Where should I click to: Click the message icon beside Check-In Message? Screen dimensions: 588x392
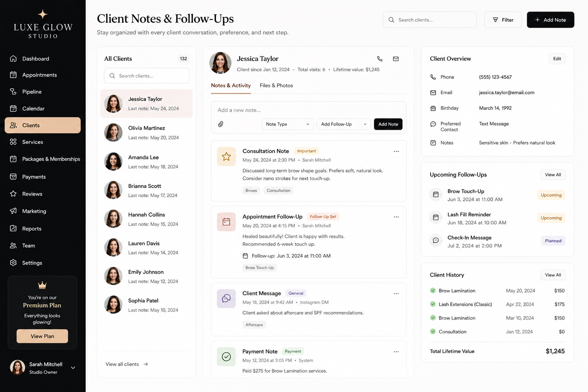pyautogui.click(x=436, y=240)
